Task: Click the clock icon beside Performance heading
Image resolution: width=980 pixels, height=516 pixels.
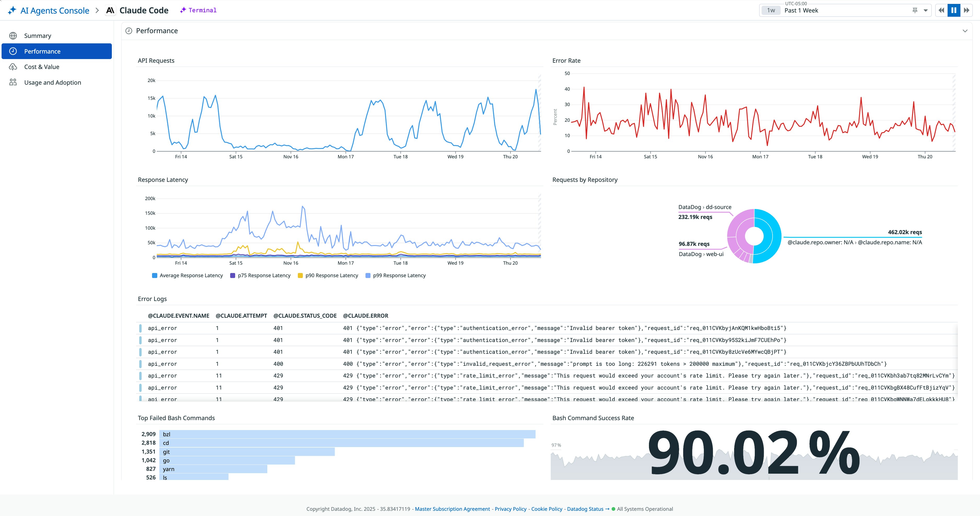Action: click(129, 31)
